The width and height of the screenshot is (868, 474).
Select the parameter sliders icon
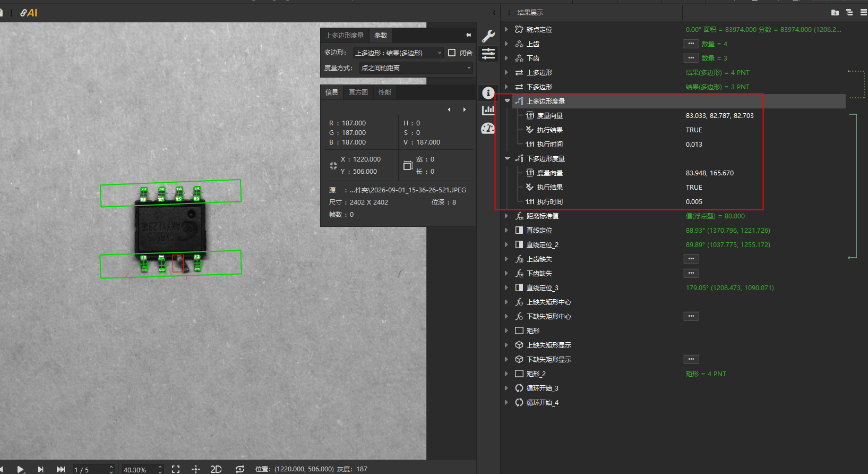(488, 54)
